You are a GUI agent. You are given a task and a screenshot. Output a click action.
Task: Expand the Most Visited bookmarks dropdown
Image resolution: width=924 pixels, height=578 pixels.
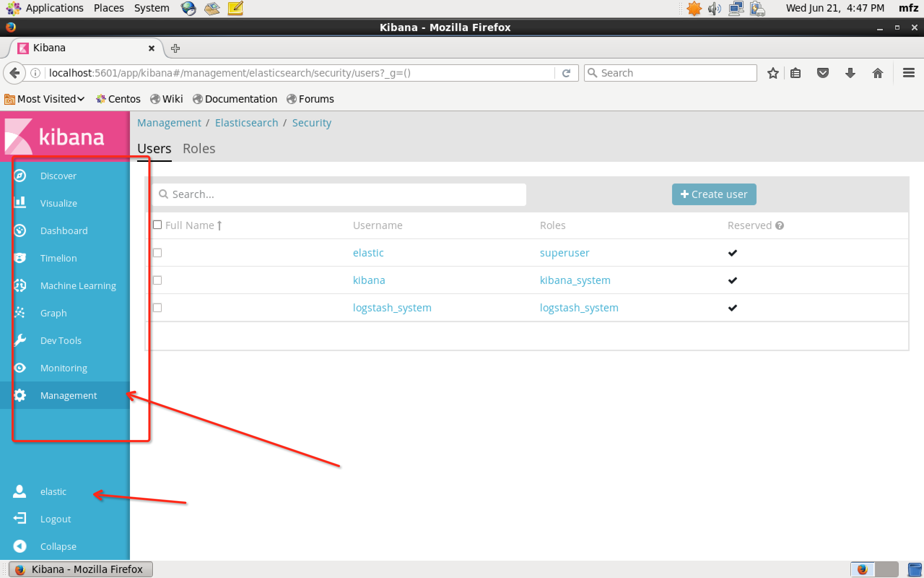tap(45, 99)
